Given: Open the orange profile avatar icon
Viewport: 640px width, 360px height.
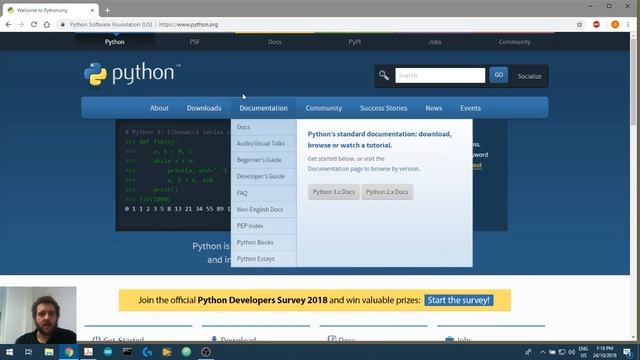Looking at the screenshot, I should (615, 24).
